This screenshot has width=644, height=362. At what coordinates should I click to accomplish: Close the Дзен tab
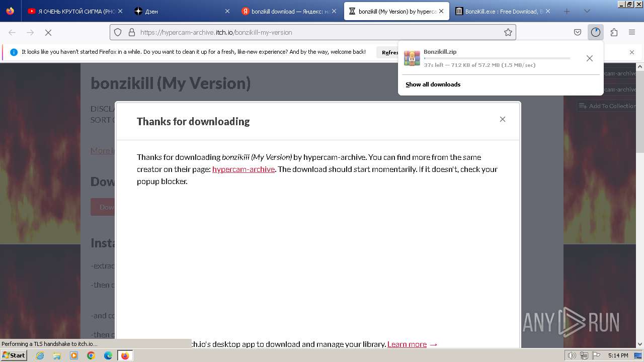coord(227,11)
